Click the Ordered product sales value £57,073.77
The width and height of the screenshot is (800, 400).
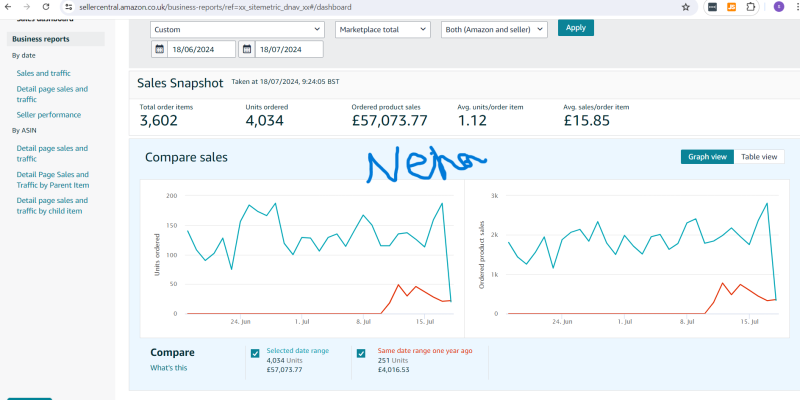(389, 121)
